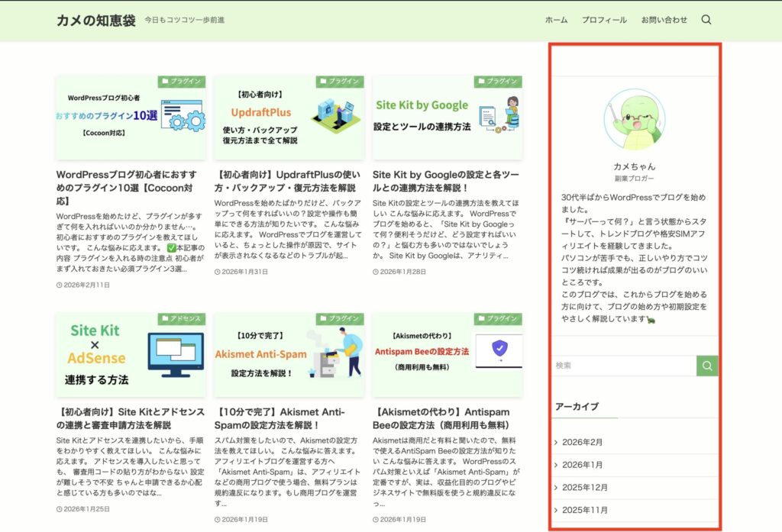Click the green sidebar search button

pyautogui.click(x=707, y=366)
